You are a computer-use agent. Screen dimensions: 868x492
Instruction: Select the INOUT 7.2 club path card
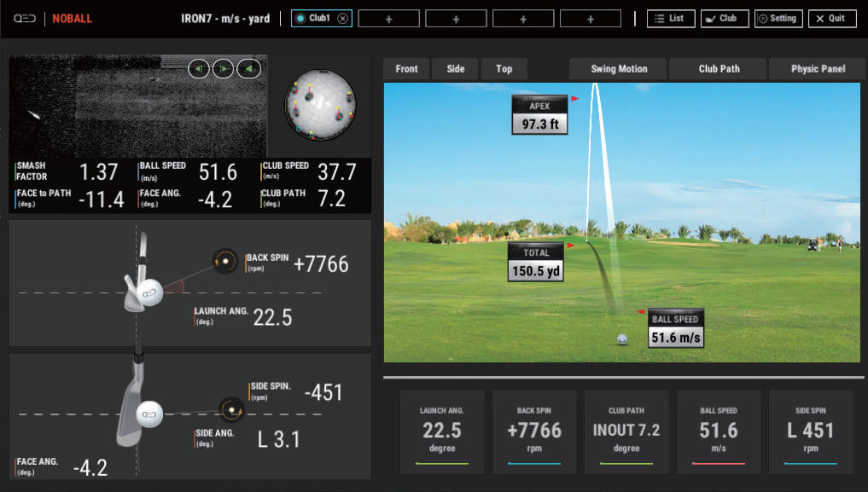(626, 431)
